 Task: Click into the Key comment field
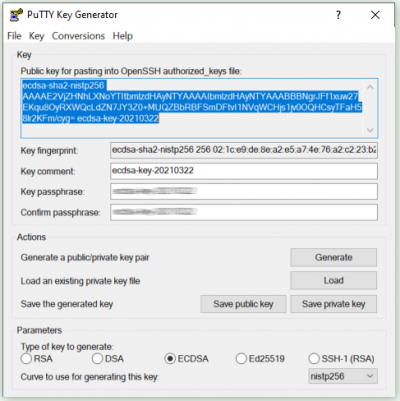pyautogui.click(x=244, y=171)
